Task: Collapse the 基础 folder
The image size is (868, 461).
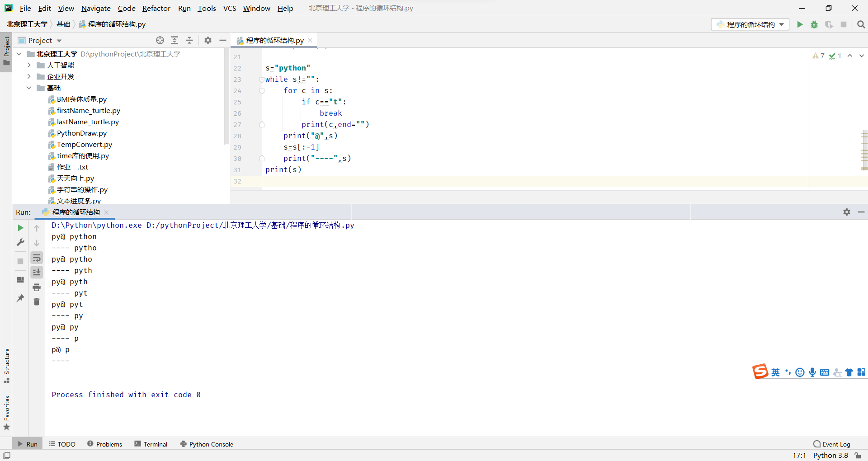Action: (29, 88)
